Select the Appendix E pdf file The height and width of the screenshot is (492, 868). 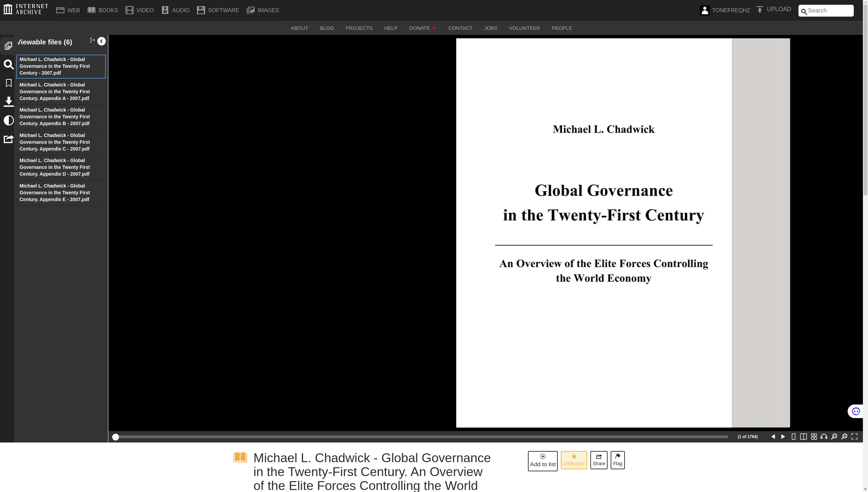(61, 193)
